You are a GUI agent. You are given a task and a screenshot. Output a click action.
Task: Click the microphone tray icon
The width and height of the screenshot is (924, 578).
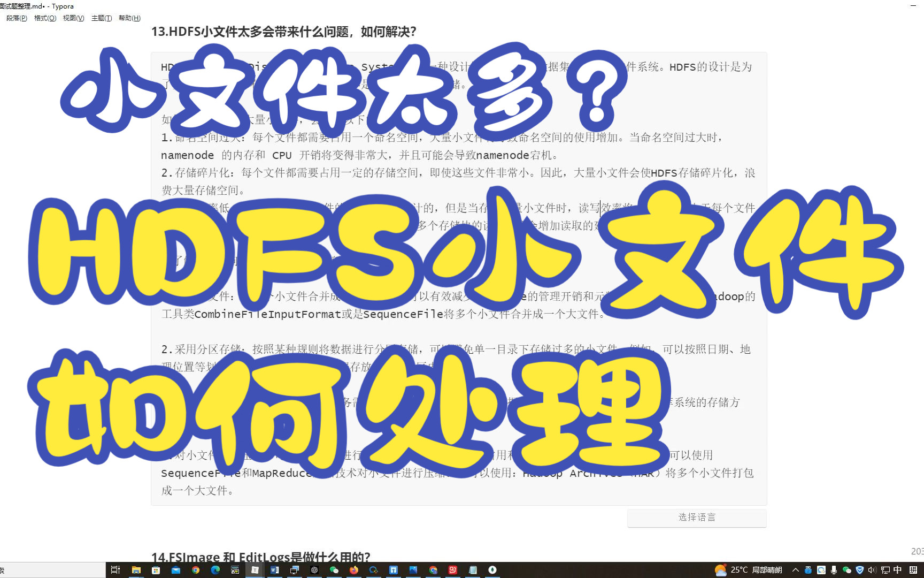834,570
